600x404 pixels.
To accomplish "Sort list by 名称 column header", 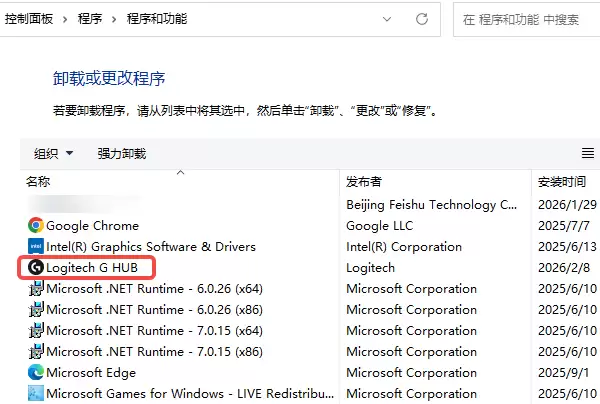I will [180, 181].
